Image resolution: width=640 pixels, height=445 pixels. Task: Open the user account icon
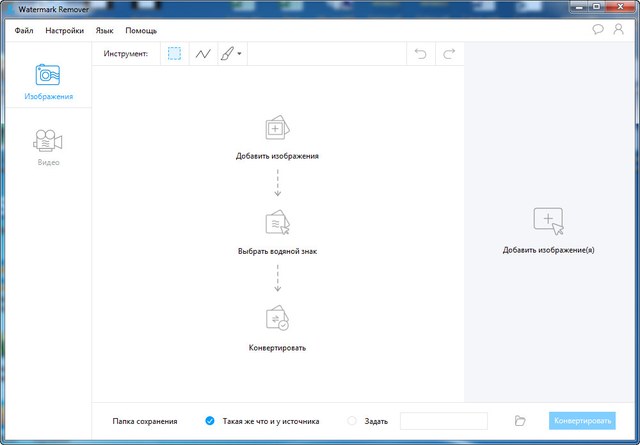[619, 30]
